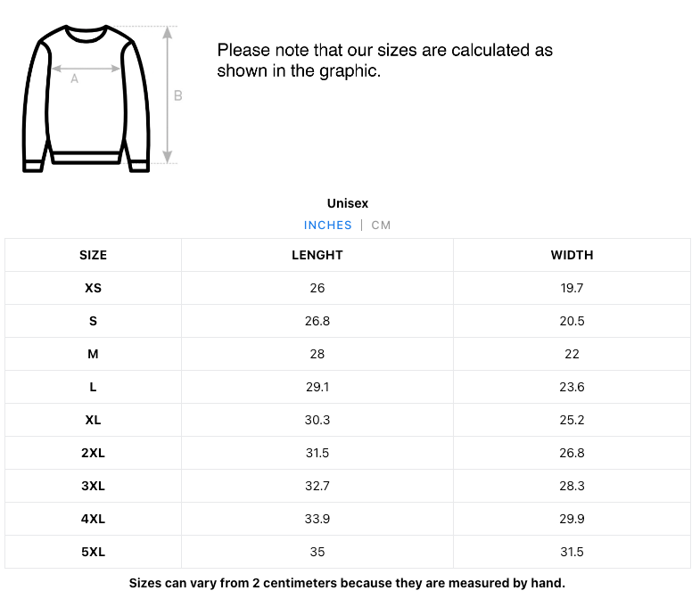Click the Unisex heading
700x607 pixels.
348,203
